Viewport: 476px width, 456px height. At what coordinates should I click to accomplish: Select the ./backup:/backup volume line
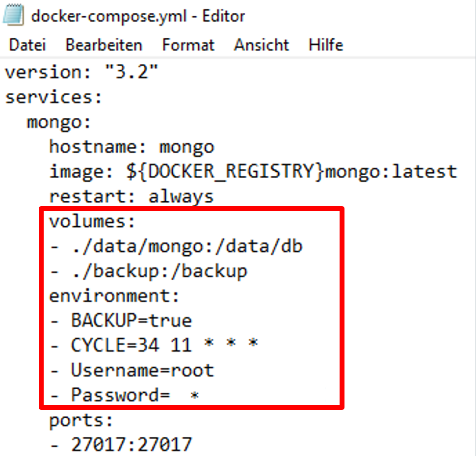click(x=149, y=271)
